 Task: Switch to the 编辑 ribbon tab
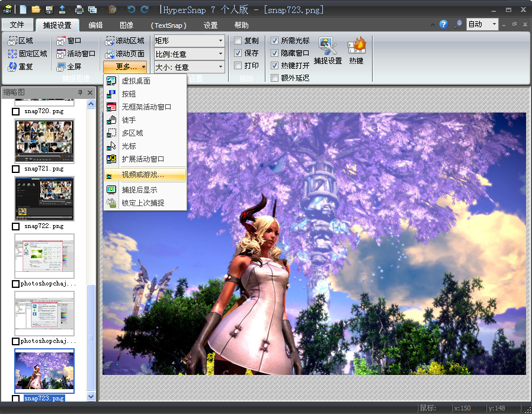95,25
